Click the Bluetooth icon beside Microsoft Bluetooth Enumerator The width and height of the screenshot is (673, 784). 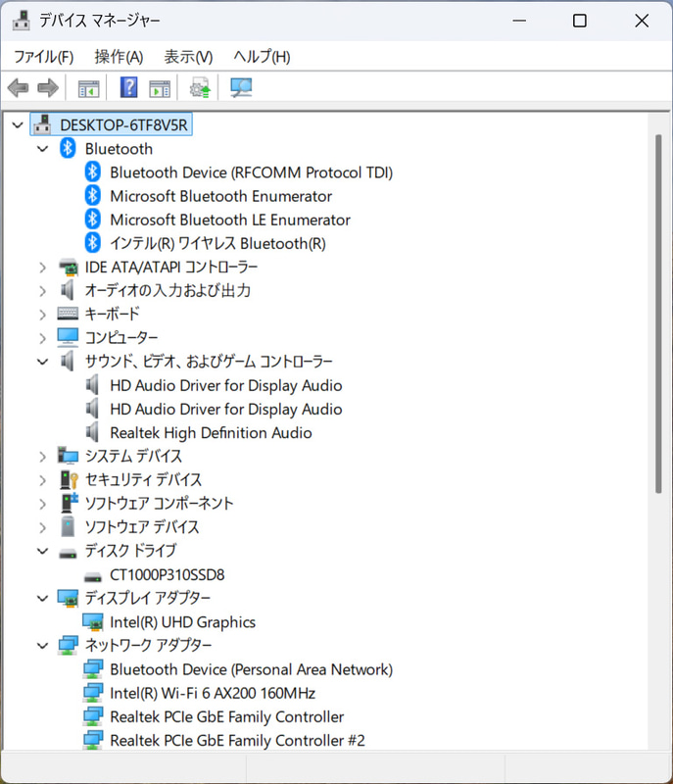(92, 196)
